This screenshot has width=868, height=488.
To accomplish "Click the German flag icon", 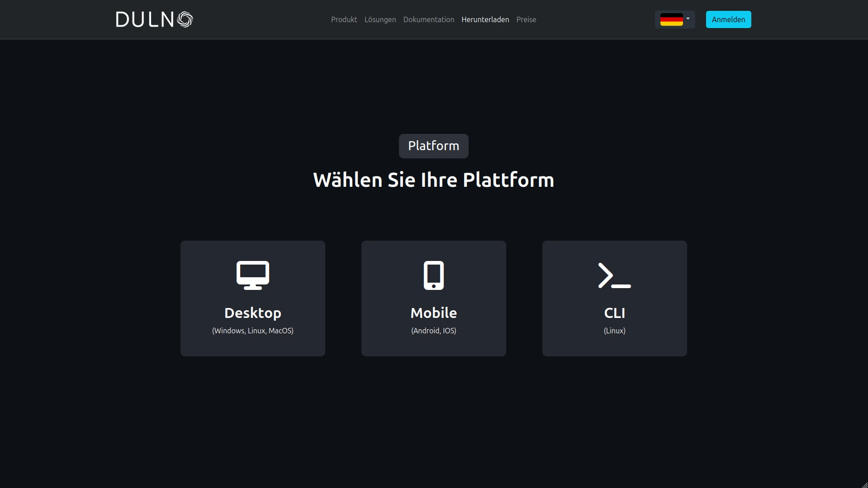I will click(671, 19).
